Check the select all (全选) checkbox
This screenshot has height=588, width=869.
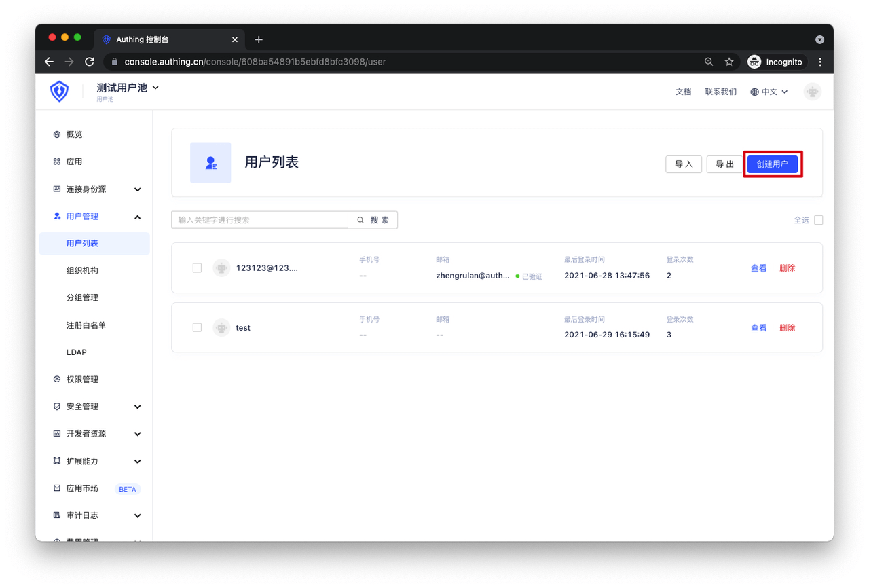[x=818, y=220]
